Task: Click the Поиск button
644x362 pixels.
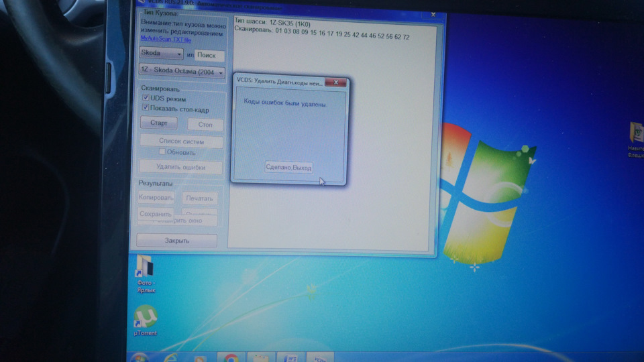Action: [x=209, y=55]
